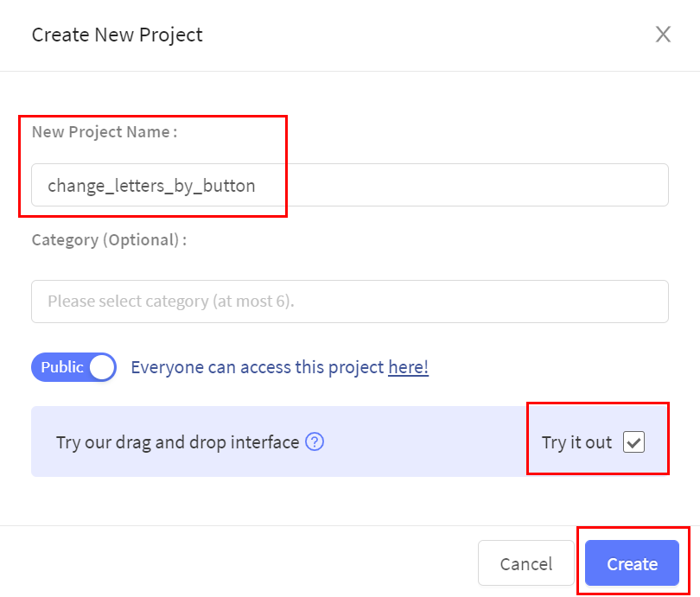The image size is (700, 597).
Task: Click "Everyone can access this project" text
Action: (257, 367)
